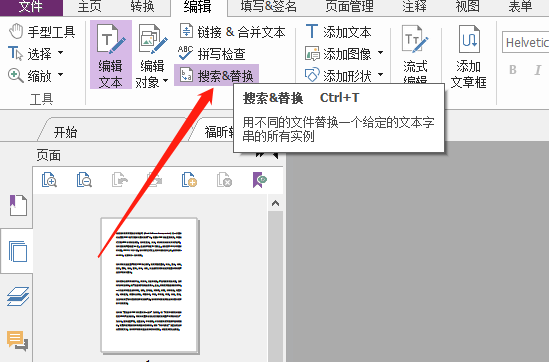
Task: Run Spell Check (拼写检查)
Action: point(211,54)
